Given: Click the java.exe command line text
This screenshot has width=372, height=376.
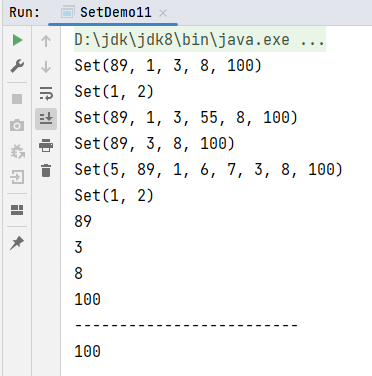Looking at the screenshot, I should pyautogui.click(x=182, y=40).
